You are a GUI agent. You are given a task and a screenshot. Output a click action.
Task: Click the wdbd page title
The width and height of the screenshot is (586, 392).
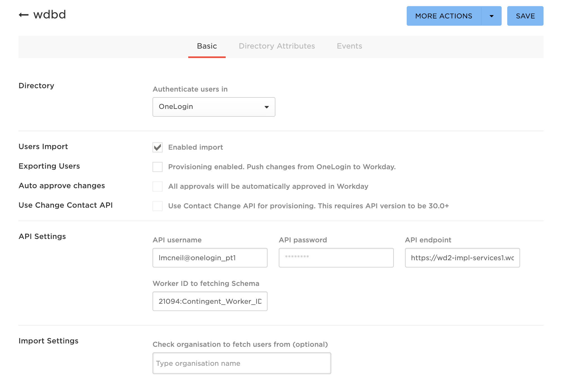[49, 15]
